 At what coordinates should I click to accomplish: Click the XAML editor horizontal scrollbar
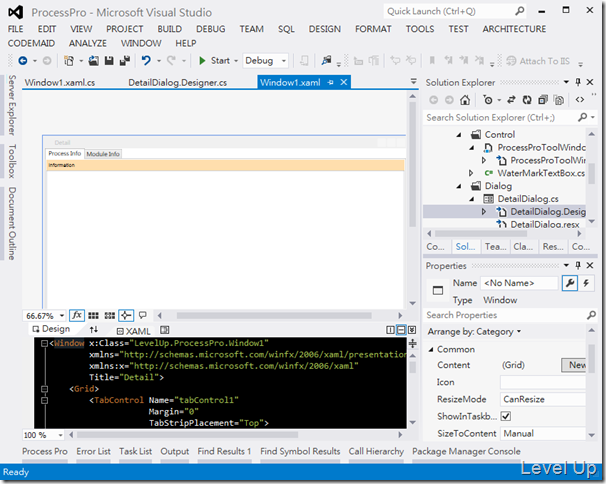tap(188, 435)
